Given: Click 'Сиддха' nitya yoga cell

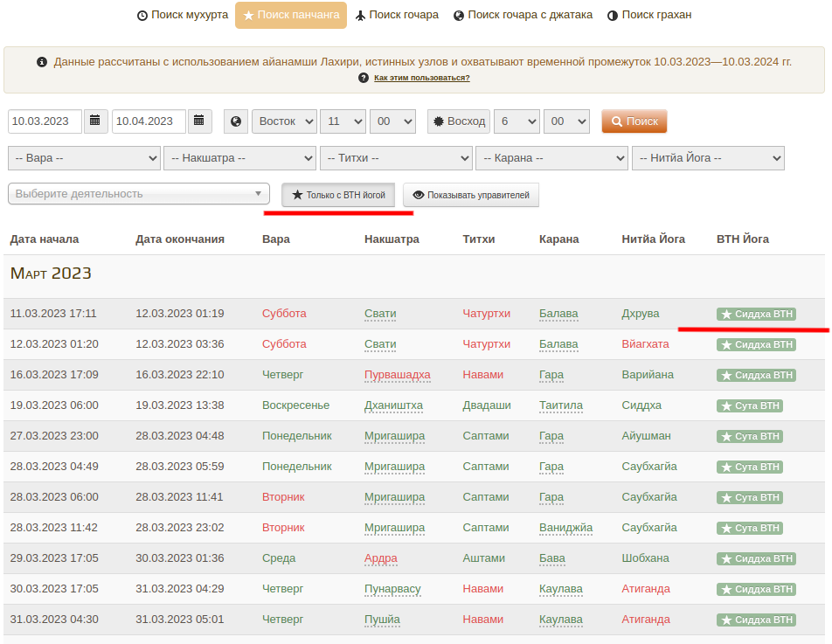Looking at the screenshot, I should [641, 405].
